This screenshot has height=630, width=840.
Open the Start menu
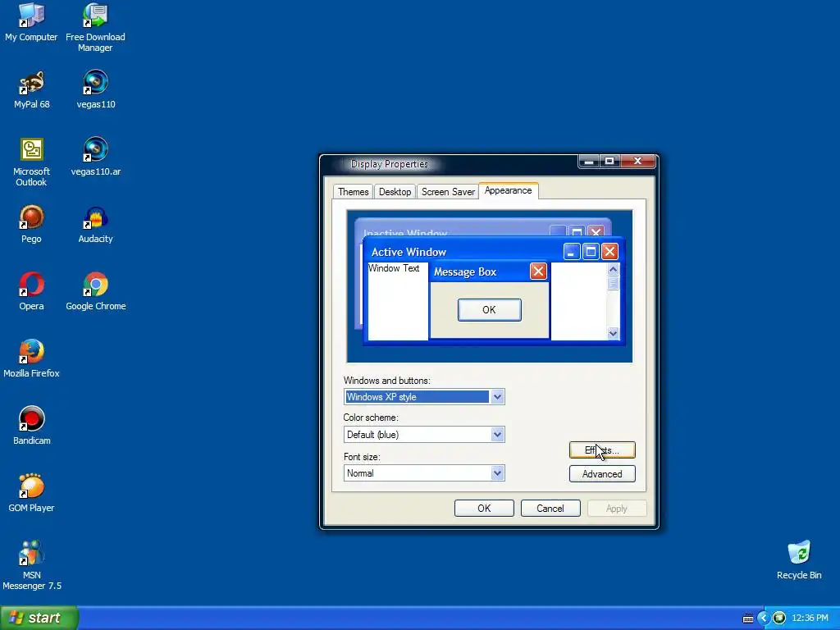[39, 618]
